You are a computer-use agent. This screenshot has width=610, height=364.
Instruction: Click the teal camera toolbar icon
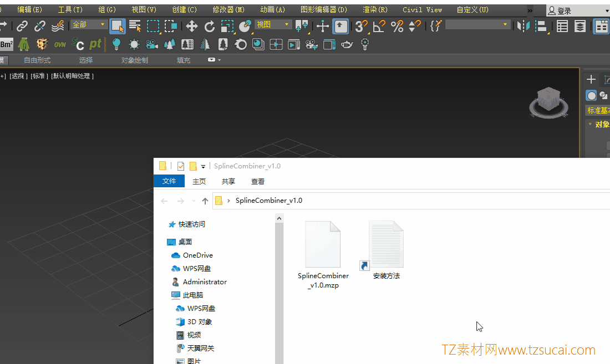coord(152,44)
